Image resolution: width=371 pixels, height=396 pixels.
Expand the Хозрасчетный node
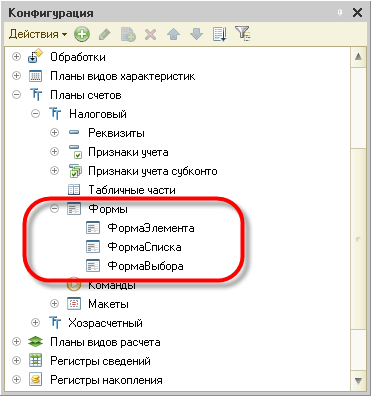[x=35, y=323]
